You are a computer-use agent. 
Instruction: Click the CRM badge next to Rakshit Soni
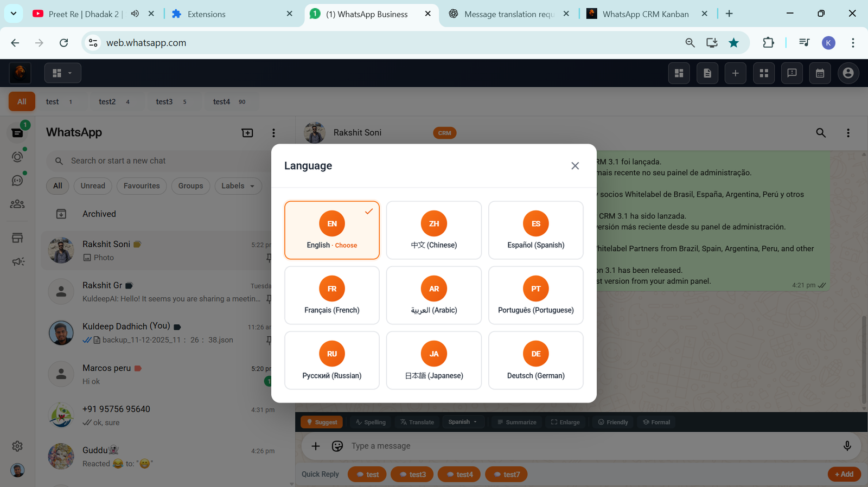444,133
